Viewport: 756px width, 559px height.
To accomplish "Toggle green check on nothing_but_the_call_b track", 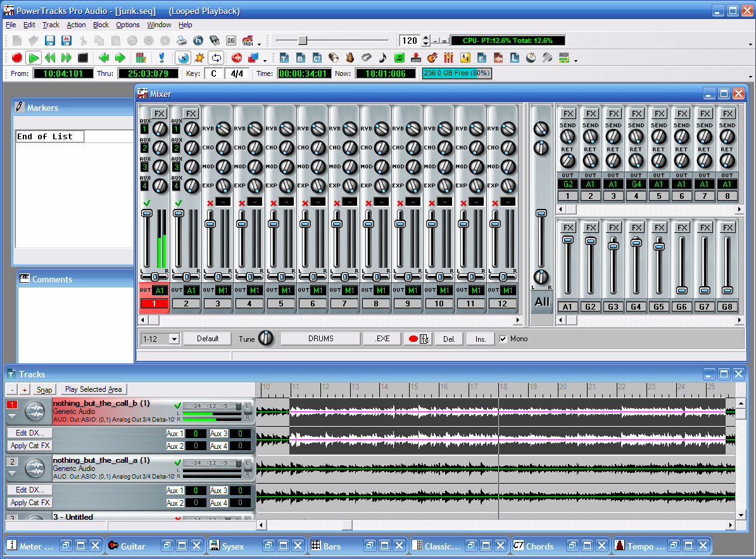I will click(x=178, y=406).
